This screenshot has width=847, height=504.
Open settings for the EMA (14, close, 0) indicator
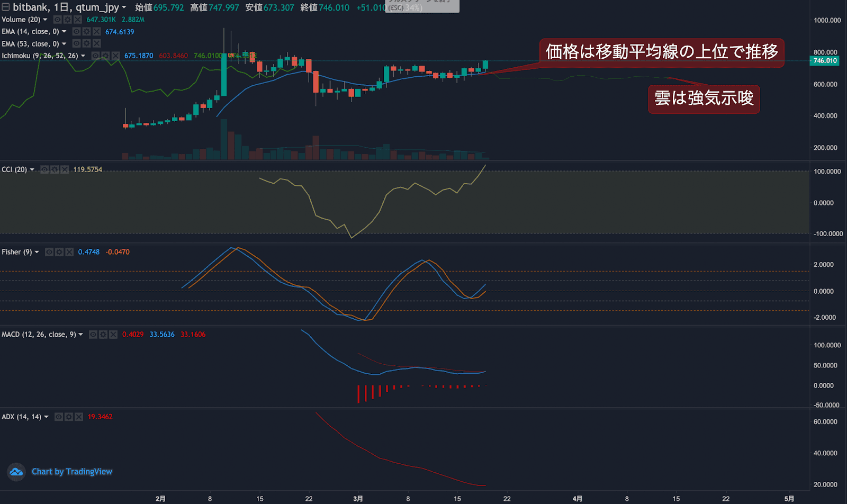(86, 31)
